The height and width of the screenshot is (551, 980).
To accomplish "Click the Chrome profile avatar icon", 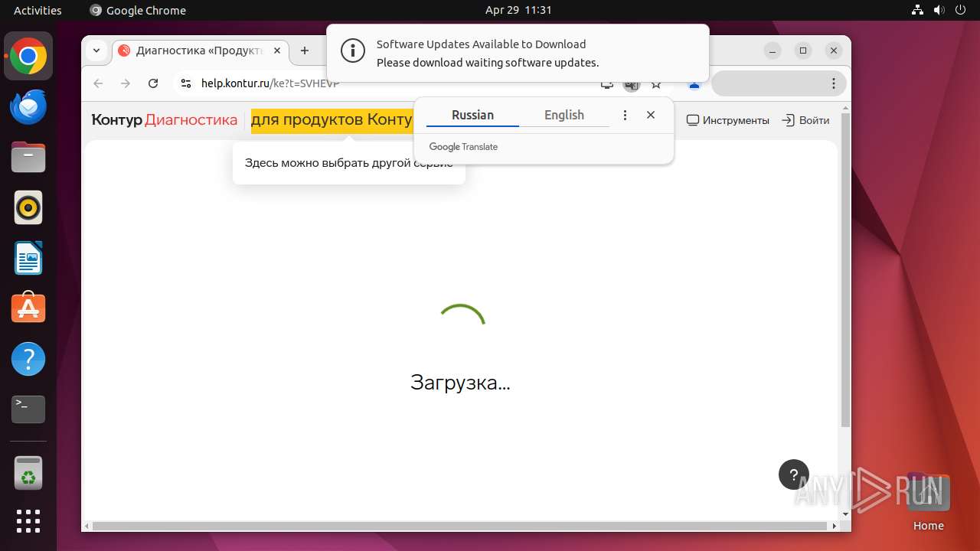I will (694, 84).
